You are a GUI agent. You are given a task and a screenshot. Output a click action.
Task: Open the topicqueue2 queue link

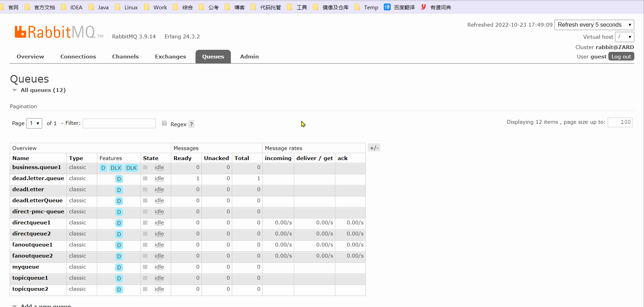(x=30, y=289)
